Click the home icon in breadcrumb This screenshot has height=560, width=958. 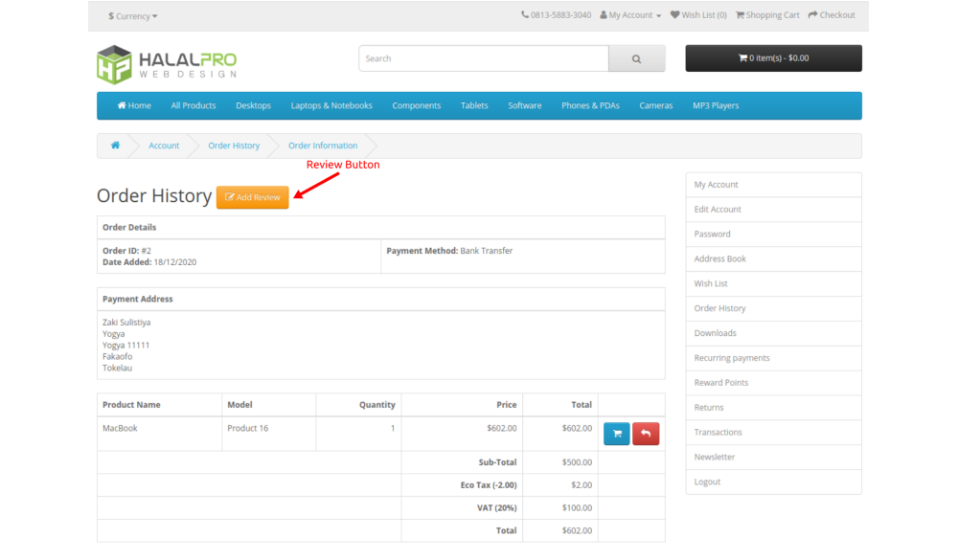click(x=115, y=146)
